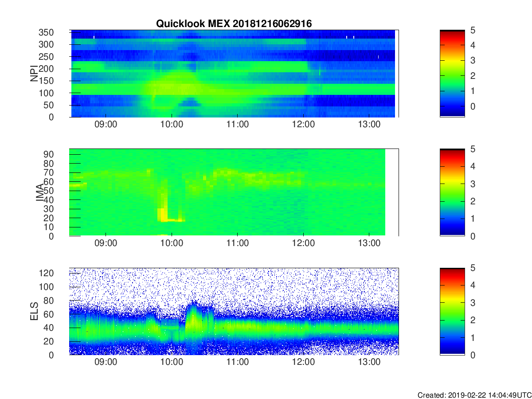Click the NPI spectrogram plot area

click(234, 74)
